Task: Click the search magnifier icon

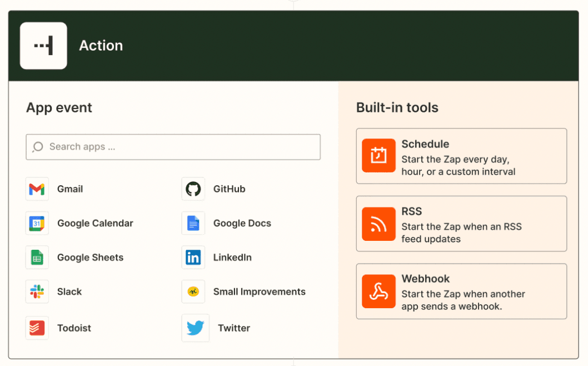Action: (x=37, y=147)
